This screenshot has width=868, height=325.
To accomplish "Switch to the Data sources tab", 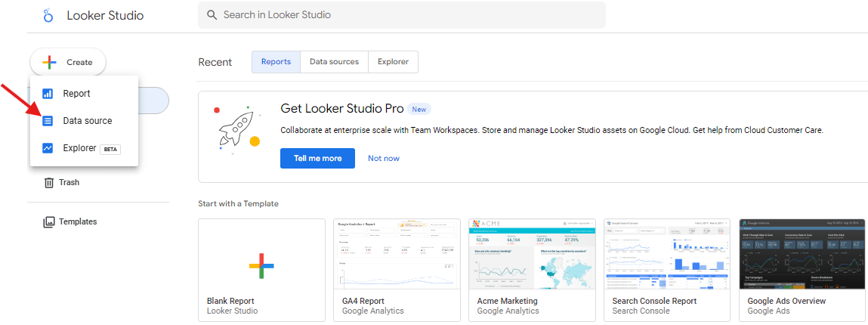I will 335,62.
